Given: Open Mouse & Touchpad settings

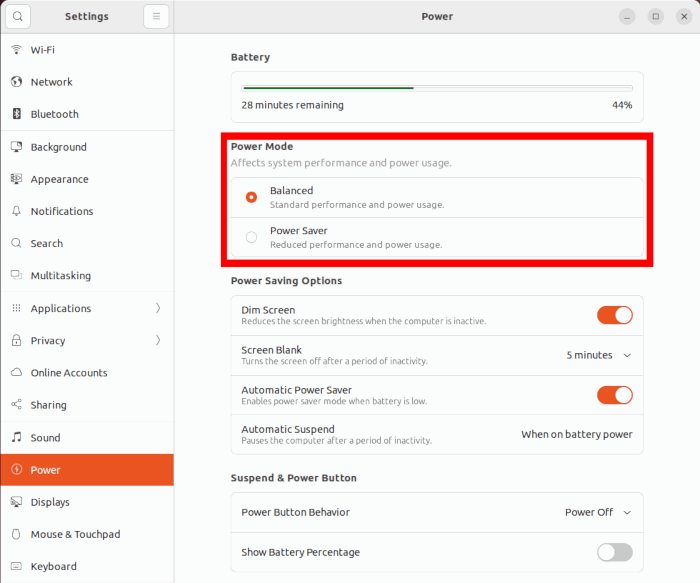Looking at the screenshot, I should click(87, 534).
